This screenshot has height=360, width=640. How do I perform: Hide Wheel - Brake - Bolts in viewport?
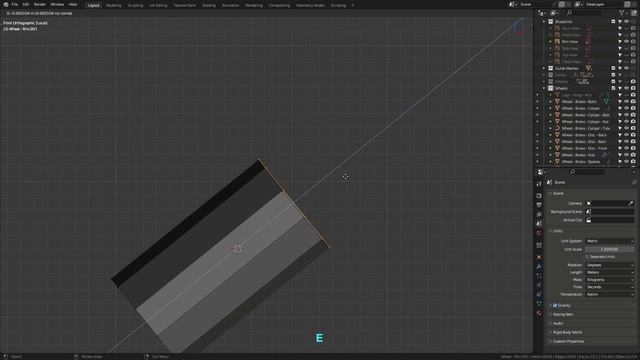(x=627, y=102)
